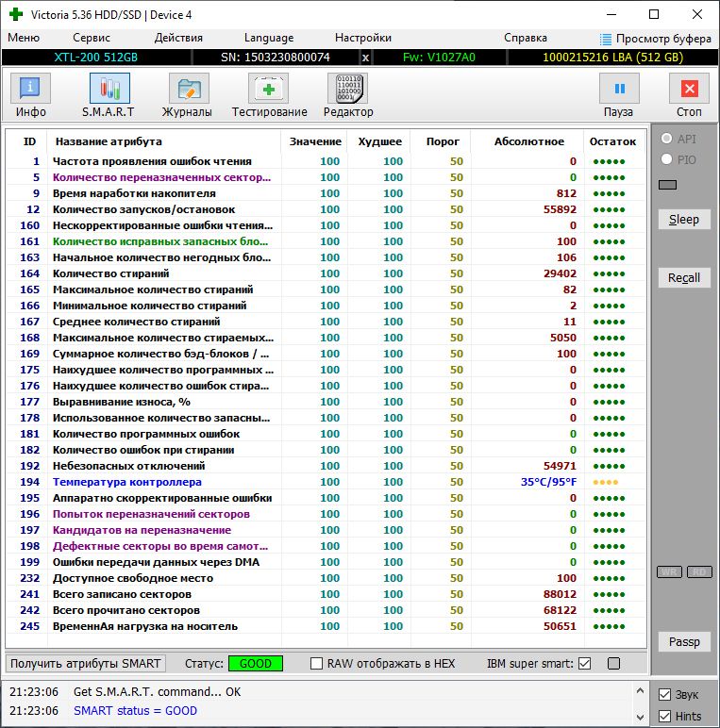Click the Худшее column header
The height and width of the screenshot is (728, 720).
[x=380, y=141]
